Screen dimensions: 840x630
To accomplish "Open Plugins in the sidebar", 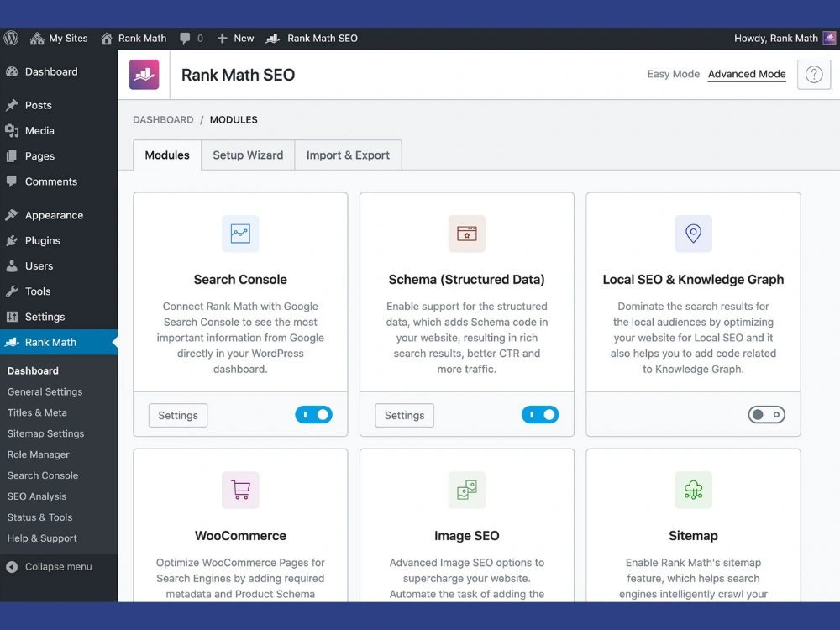I will 59,240.
